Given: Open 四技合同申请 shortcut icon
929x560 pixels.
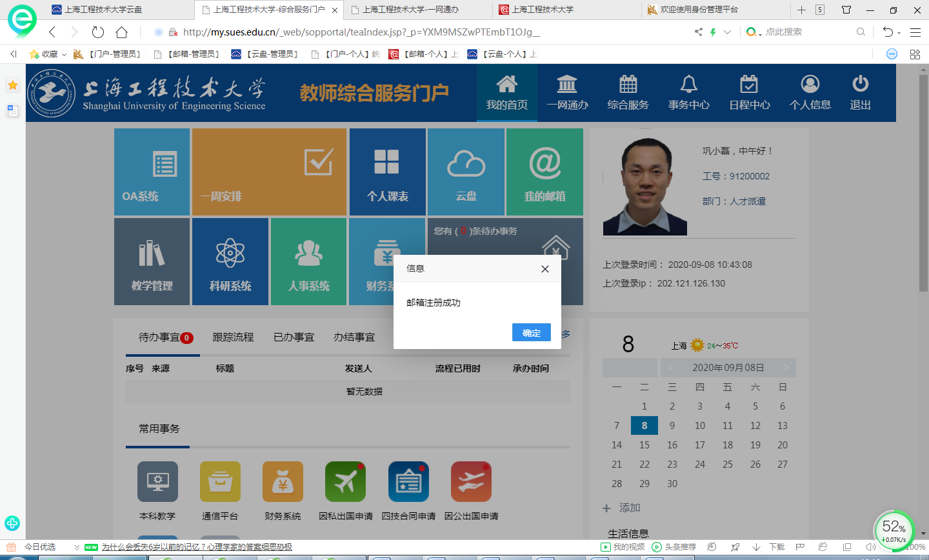Looking at the screenshot, I should coord(408,481).
